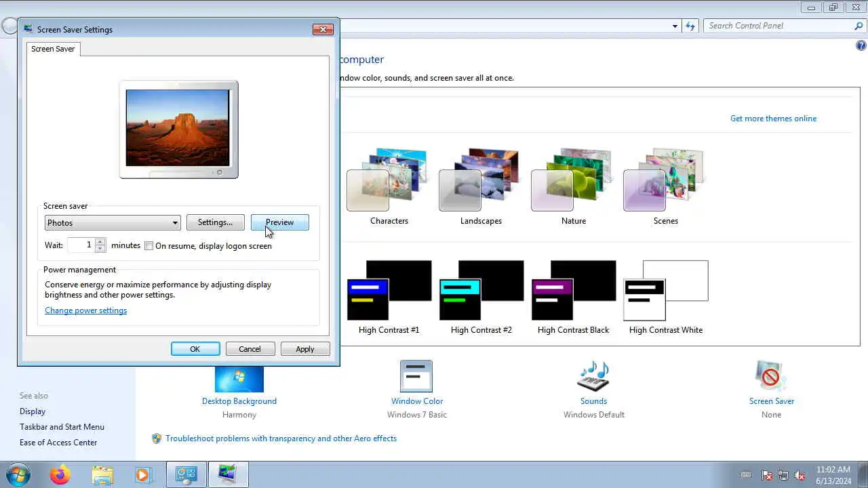Increase the Wait minutes value
Viewport: 868px width, 488px height.
point(100,242)
